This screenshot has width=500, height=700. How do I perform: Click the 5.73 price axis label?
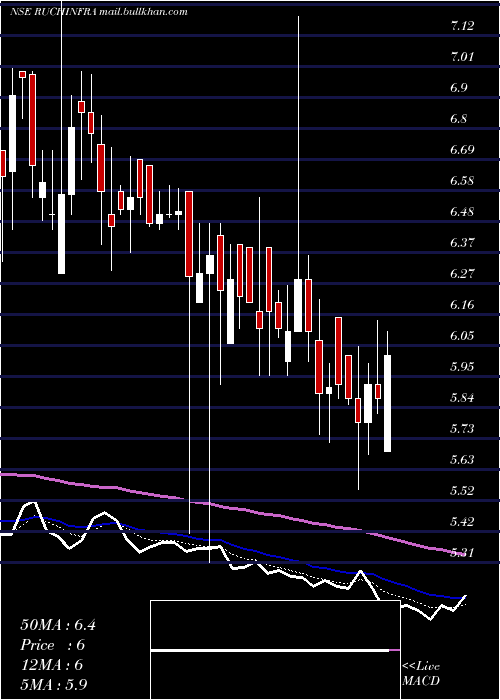pyautogui.click(x=462, y=429)
